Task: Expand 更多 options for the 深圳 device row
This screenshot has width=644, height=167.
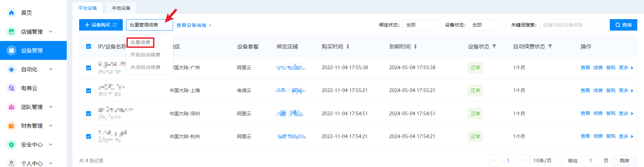Action: coord(626,114)
